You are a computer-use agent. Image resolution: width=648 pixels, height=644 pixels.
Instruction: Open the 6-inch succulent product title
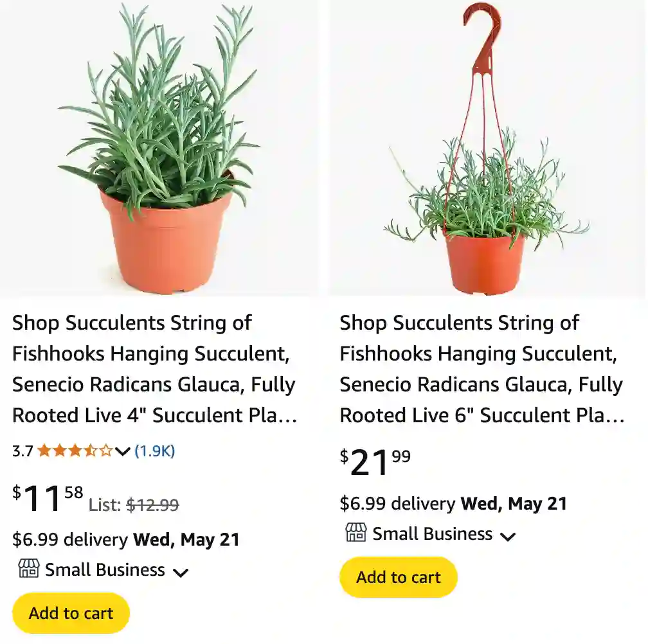point(481,369)
